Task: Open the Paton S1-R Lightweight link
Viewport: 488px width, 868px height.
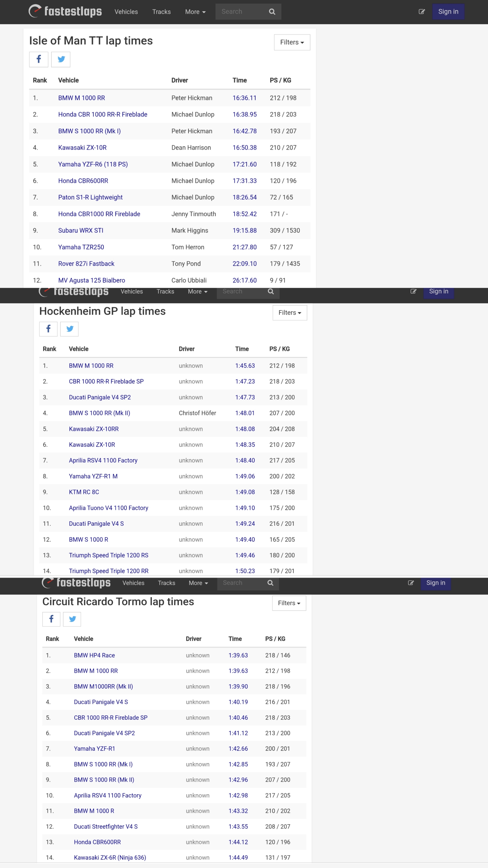Action: [90, 197]
